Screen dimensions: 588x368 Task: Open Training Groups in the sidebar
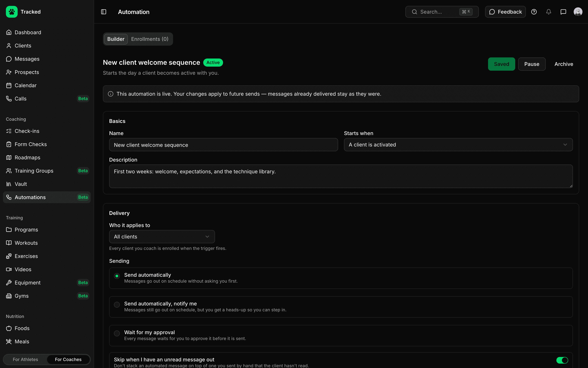point(47,171)
